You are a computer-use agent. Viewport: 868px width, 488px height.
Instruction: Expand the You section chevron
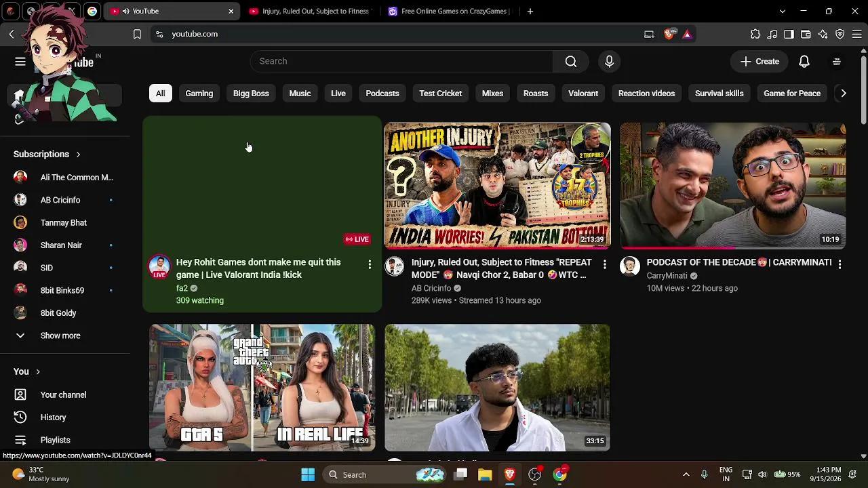click(x=38, y=371)
